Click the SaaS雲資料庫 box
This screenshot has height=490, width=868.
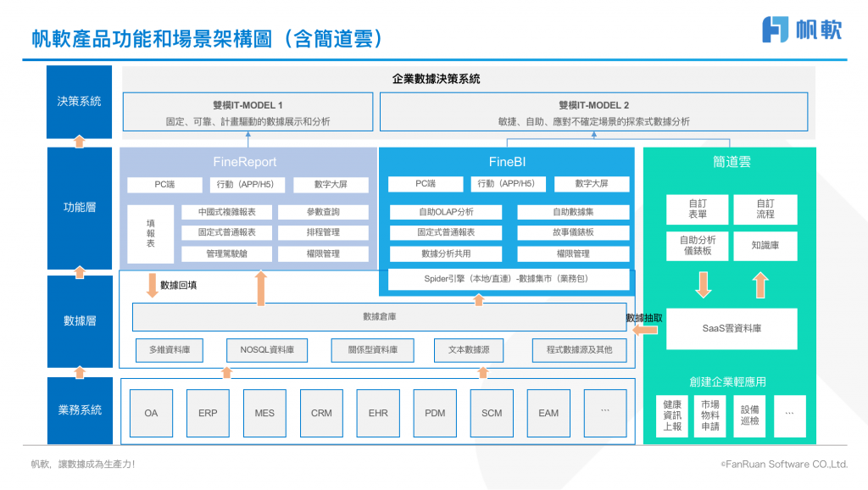click(x=732, y=329)
